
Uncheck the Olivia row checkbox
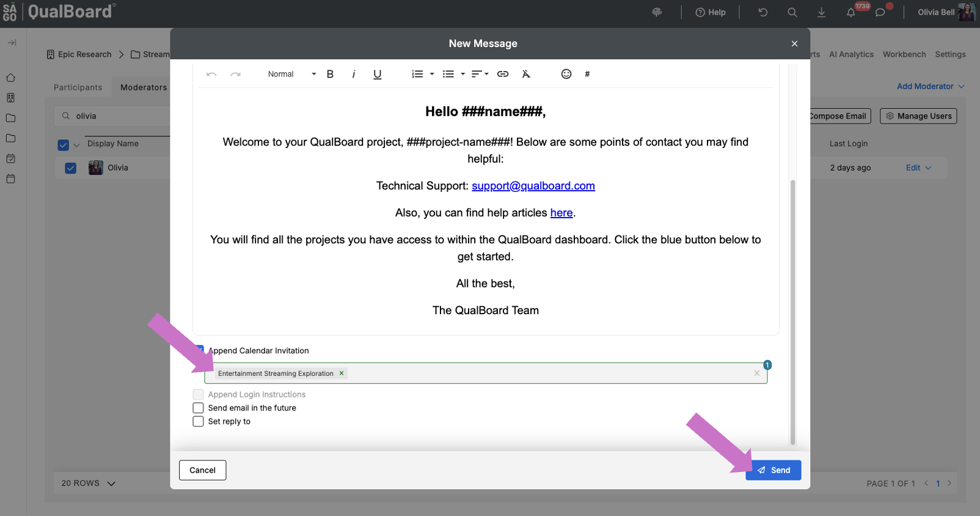[x=70, y=168]
